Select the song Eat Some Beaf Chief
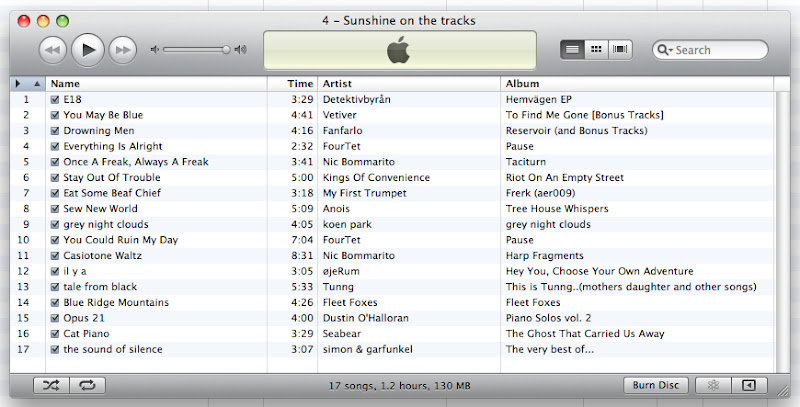The image size is (800, 407). point(112,193)
